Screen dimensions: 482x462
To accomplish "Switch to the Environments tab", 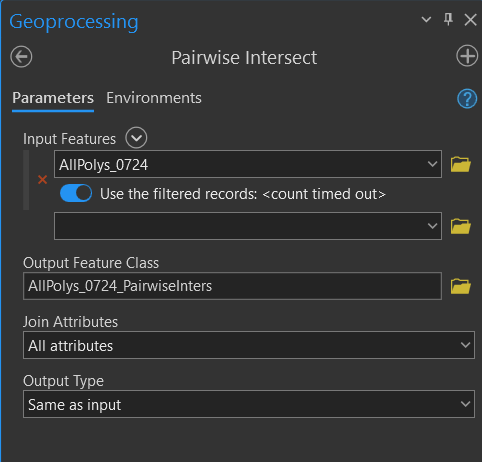I will coord(154,98).
